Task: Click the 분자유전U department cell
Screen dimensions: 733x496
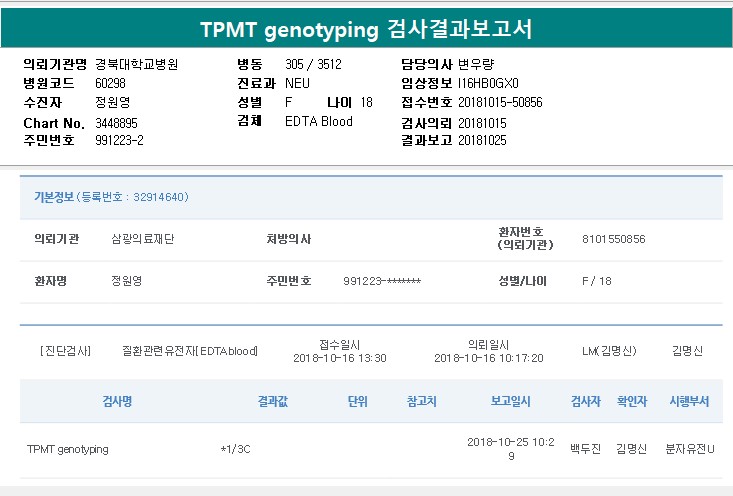Action: click(689, 449)
